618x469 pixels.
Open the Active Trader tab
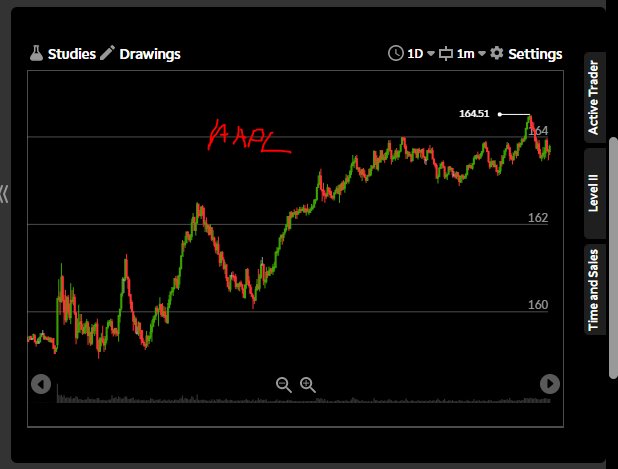(x=594, y=97)
